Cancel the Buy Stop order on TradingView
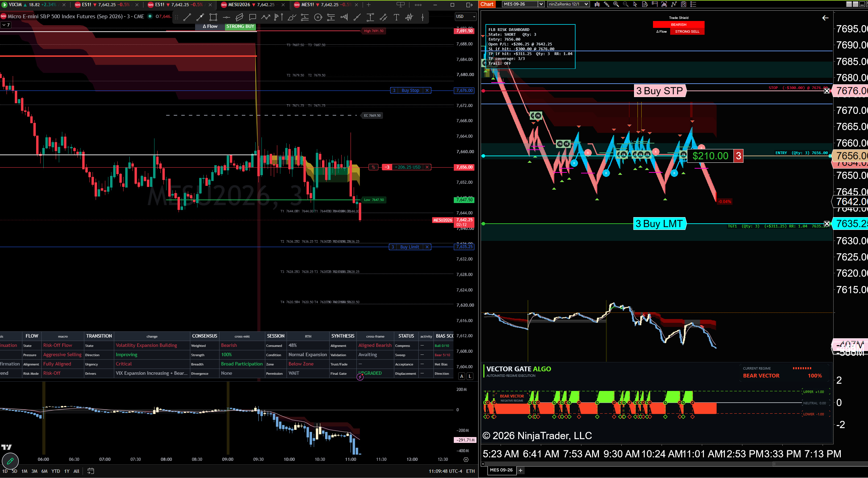 pyautogui.click(x=427, y=91)
